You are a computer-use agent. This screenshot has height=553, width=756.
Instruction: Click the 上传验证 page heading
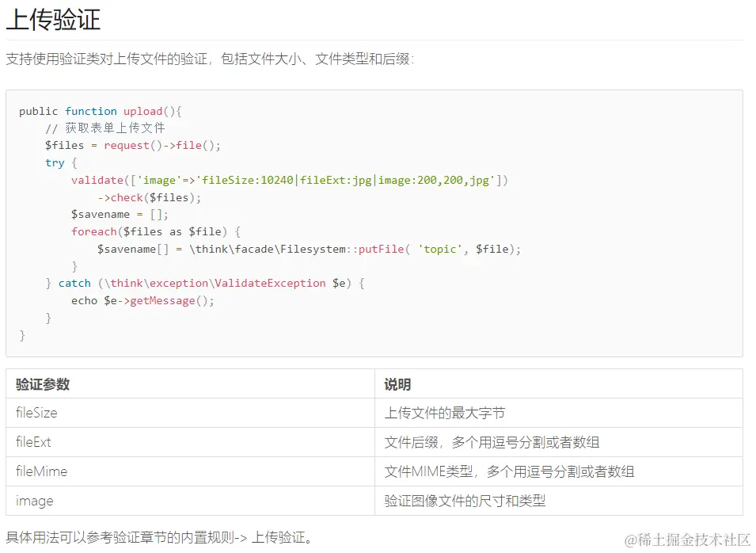(x=53, y=19)
